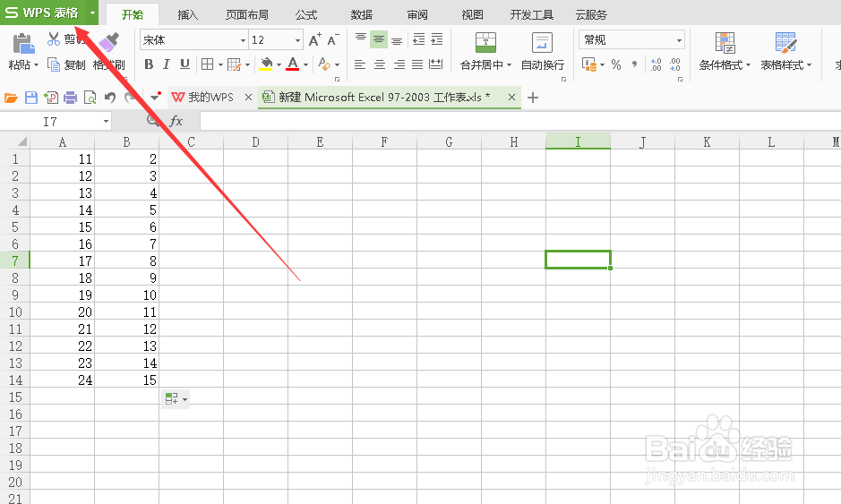Apply percent style with the % icon
841x504 pixels.
tap(615, 64)
